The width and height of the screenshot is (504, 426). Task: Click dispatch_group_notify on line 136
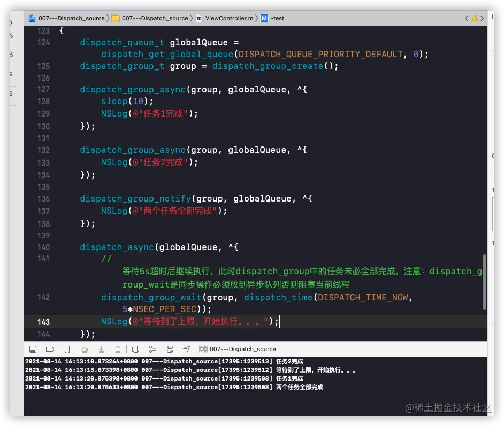(135, 199)
